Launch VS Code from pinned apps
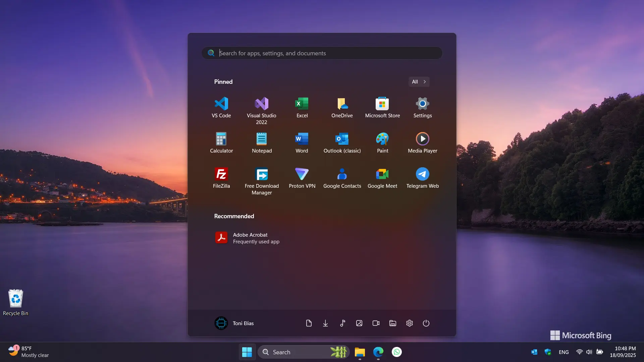This screenshot has height=362, width=644. click(221, 107)
